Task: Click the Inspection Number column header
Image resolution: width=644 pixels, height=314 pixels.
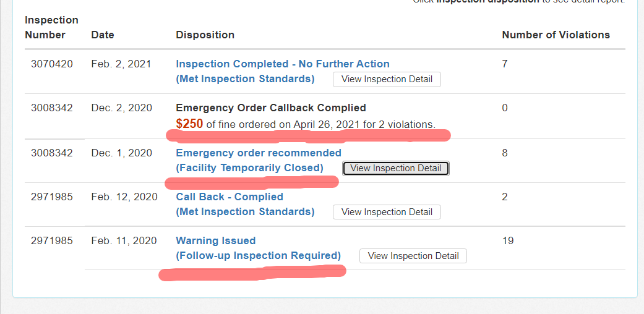Action: coord(52,28)
